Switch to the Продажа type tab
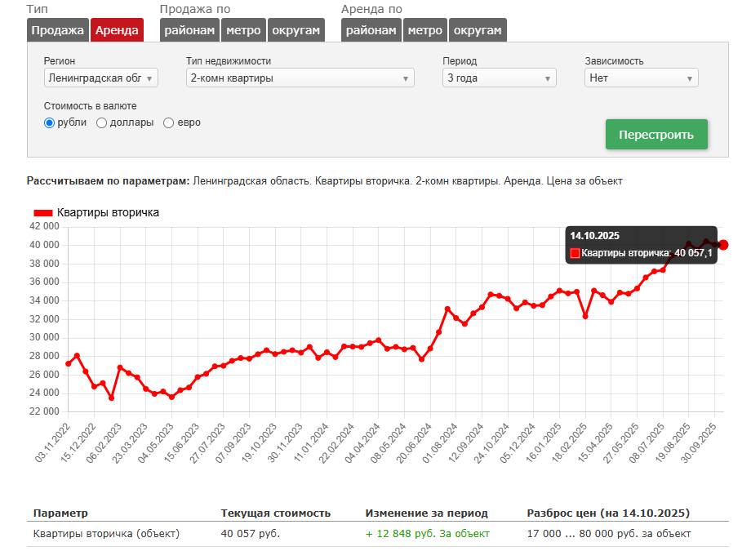The width and height of the screenshot is (751, 560). tap(58, 30)
